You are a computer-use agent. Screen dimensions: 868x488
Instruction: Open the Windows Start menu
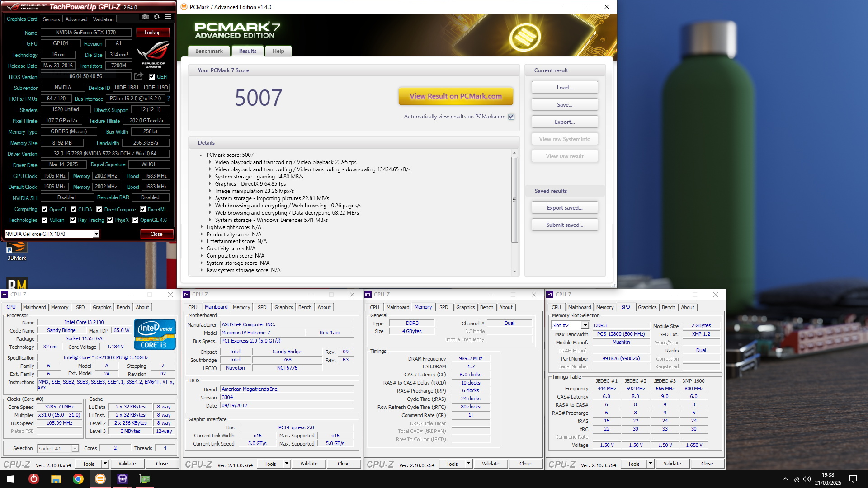coord(11,479)
